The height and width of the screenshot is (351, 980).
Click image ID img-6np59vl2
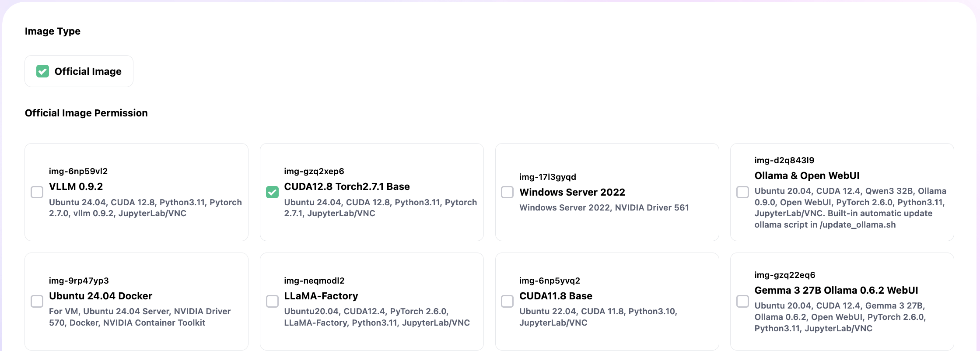coord(78,171)
